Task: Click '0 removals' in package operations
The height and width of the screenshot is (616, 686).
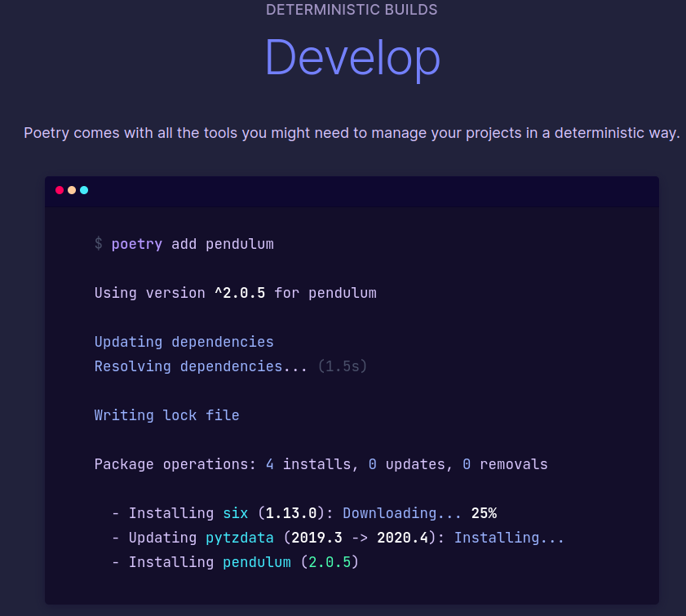Action: pyautogui.click(x=505, y=464)
